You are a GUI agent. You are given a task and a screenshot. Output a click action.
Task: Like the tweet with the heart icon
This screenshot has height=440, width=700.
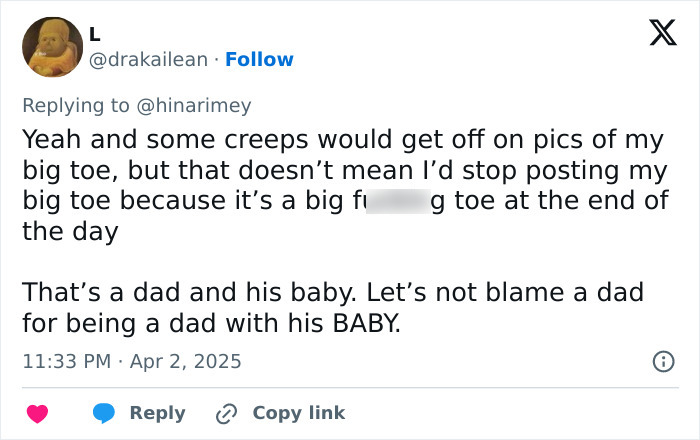point(37,413)
